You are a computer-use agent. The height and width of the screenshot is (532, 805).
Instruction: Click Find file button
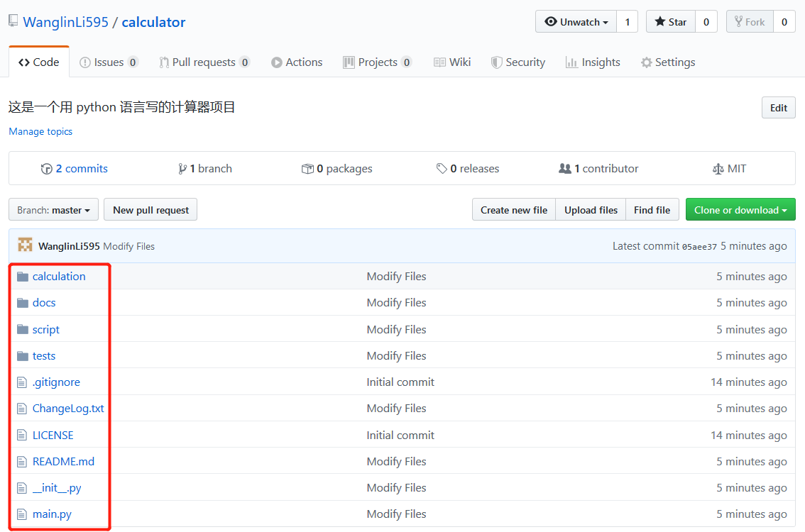pos(652,210)
